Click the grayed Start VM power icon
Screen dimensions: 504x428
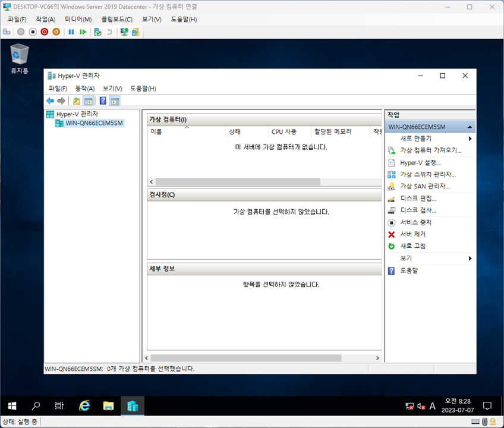[x=21, y=32]
